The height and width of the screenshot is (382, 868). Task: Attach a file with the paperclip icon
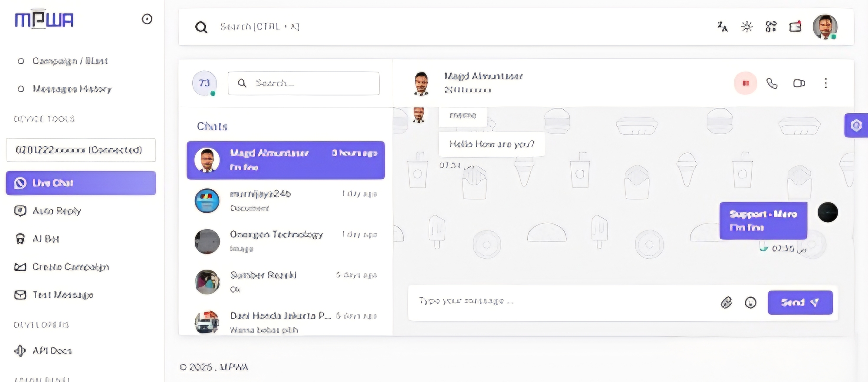(726, 303)
